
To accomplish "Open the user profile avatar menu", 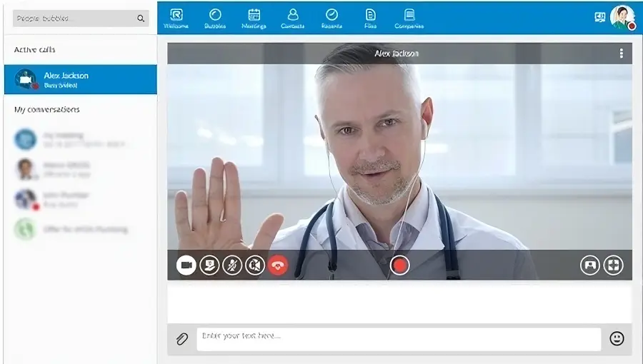I will click(x=622, y=17).
